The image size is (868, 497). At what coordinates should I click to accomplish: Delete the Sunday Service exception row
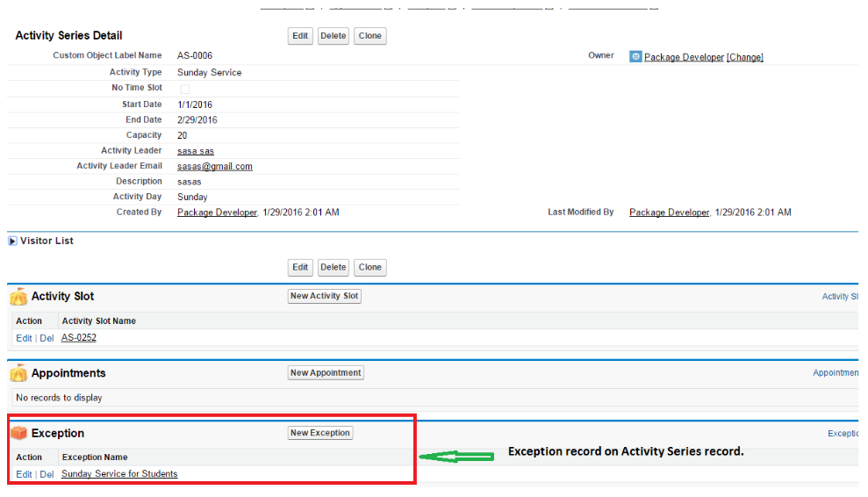(x=47, y=474)
